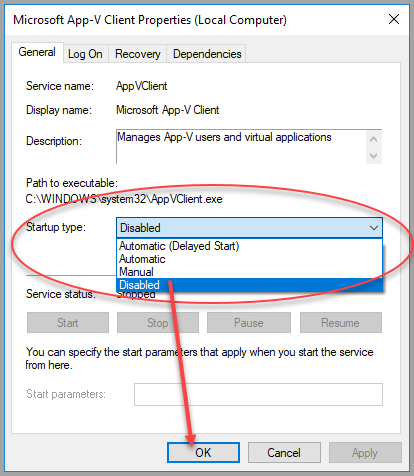Screen dimensions: 414x476
Task: Switch to the General tab
Action: (37, 52)
